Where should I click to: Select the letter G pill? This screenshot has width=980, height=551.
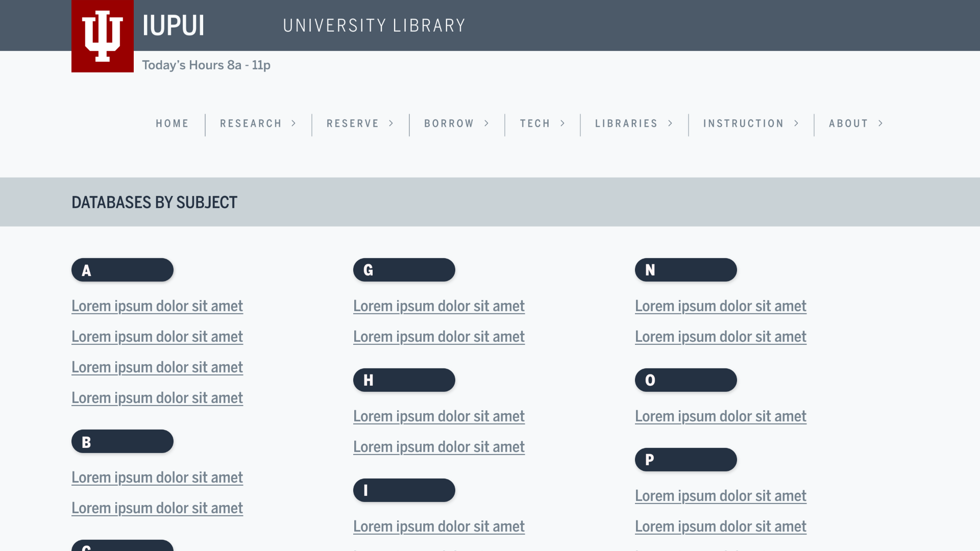pyautogui.click(x=404, y=270)
